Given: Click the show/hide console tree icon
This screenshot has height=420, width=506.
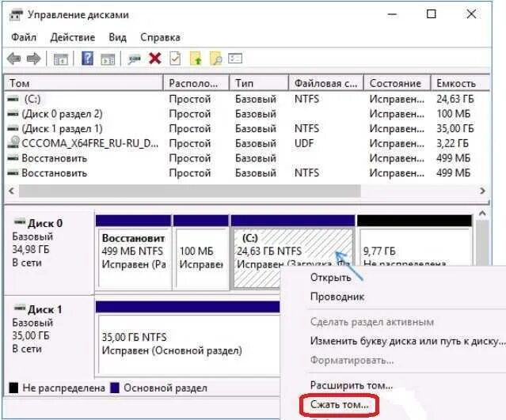Looking at the screenshot, I should point(61,59).
